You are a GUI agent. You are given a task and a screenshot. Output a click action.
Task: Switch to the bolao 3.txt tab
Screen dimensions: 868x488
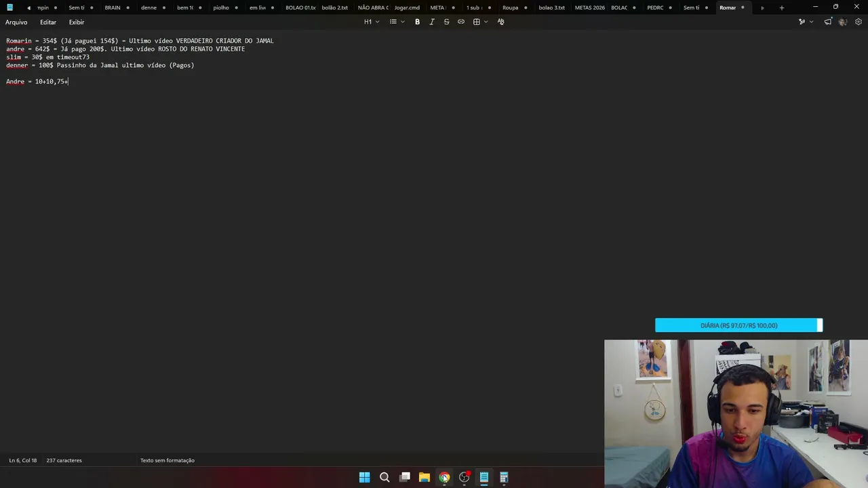click(x=551, y=7)
